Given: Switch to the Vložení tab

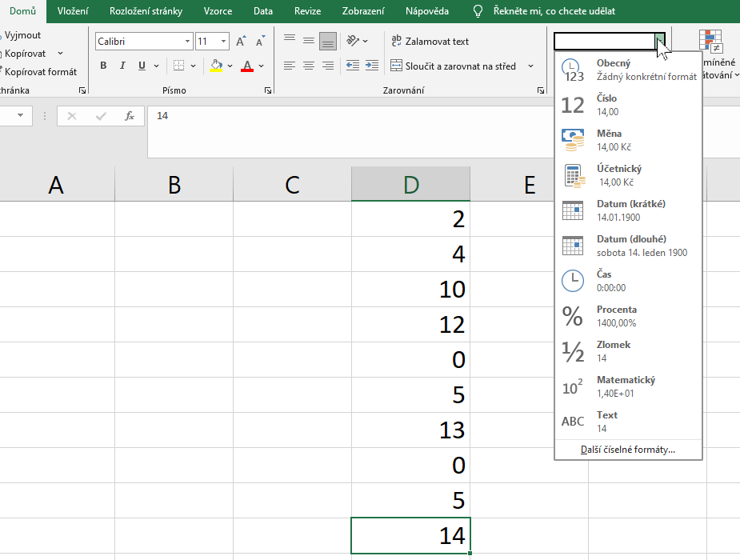Looking at the screenshot, I should (73, 11).
